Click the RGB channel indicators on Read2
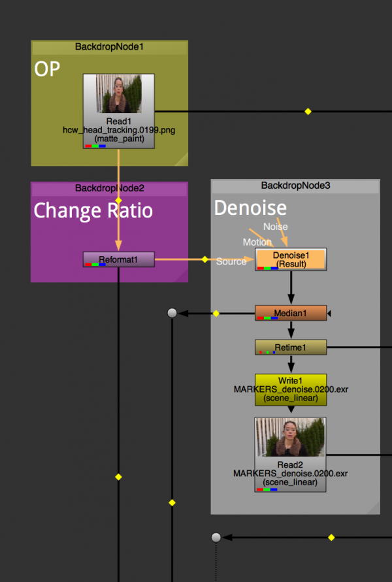This screenshot has width=392, height=582. point(267,489)
